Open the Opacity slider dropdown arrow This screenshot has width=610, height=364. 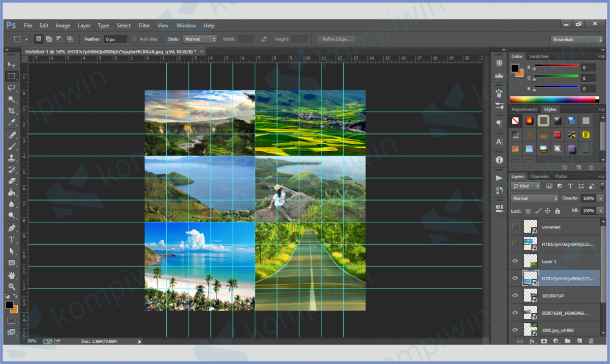click(x=601, y=198)
